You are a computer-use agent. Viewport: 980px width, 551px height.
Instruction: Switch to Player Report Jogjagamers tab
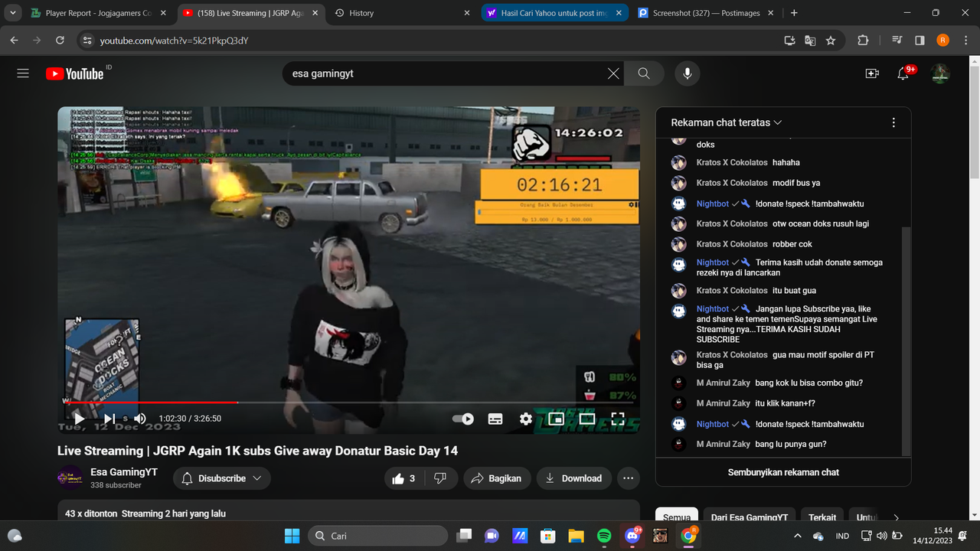(98, 13)
